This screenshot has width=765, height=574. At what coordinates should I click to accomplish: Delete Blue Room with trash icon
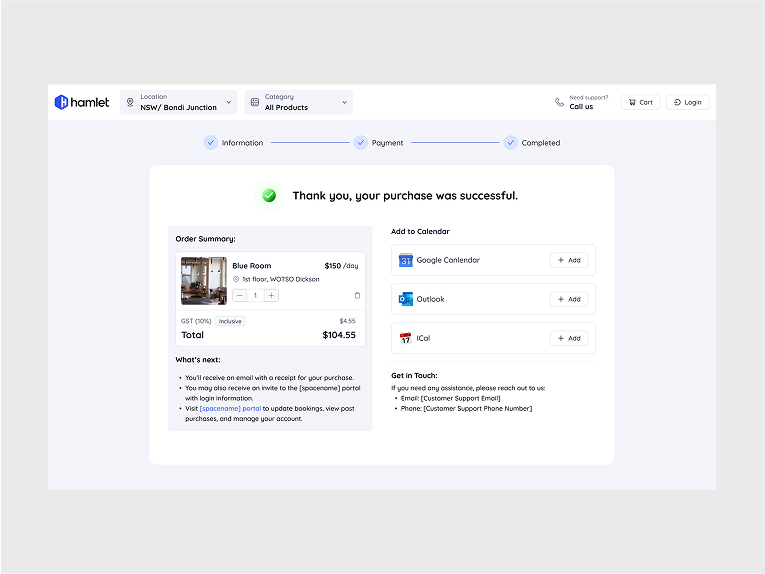[357, 296]
